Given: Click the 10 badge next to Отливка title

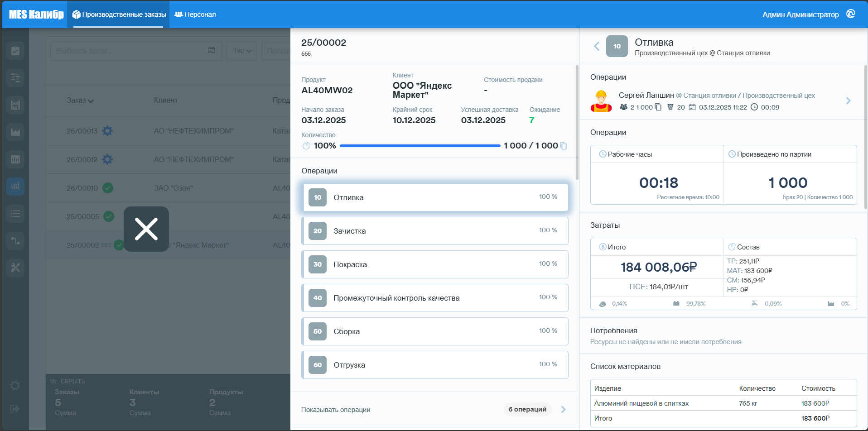Looking at the screenshot, I should [617, 46].
